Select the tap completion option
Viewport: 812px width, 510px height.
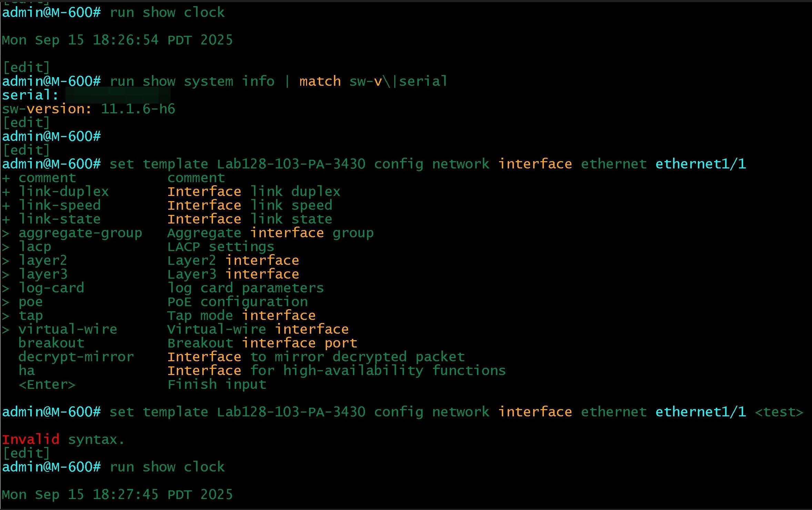point(31,316)
